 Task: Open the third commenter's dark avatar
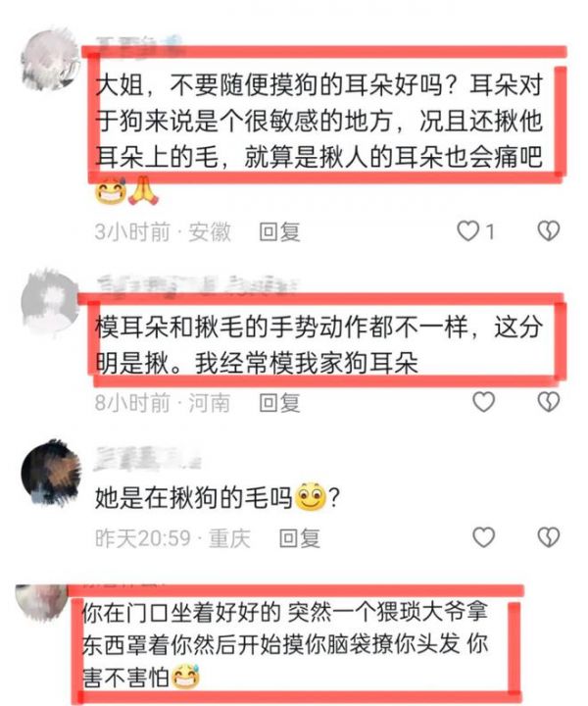(51, 472)
